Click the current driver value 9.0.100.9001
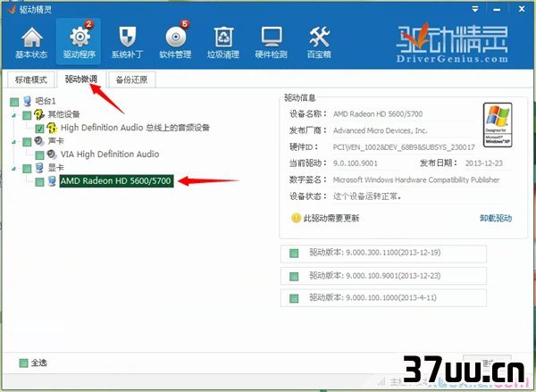Image resolution: width=536 pixels, height=392 pixels. tap(356, 163)
